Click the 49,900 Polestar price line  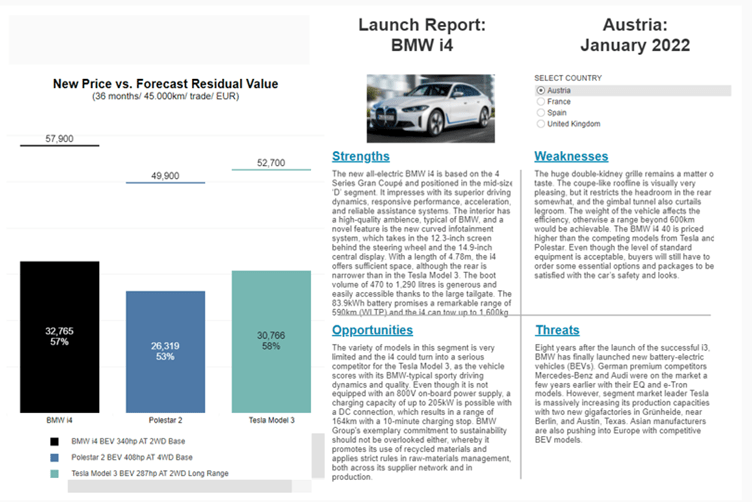tap(165, 183)
